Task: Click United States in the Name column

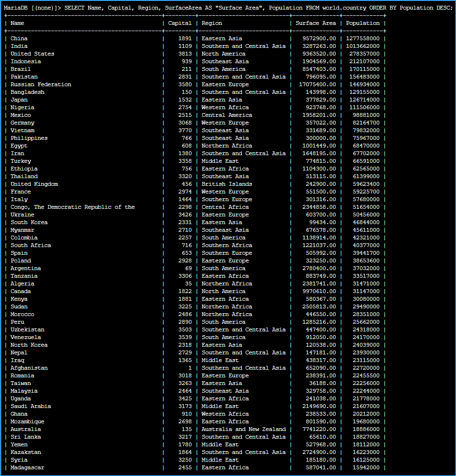Action: point(33,54)
